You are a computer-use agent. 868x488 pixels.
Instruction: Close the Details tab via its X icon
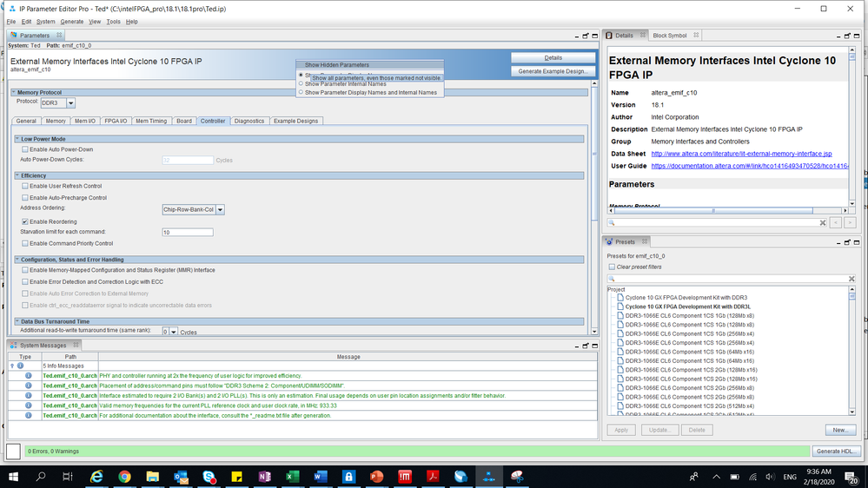pos(643,35)
